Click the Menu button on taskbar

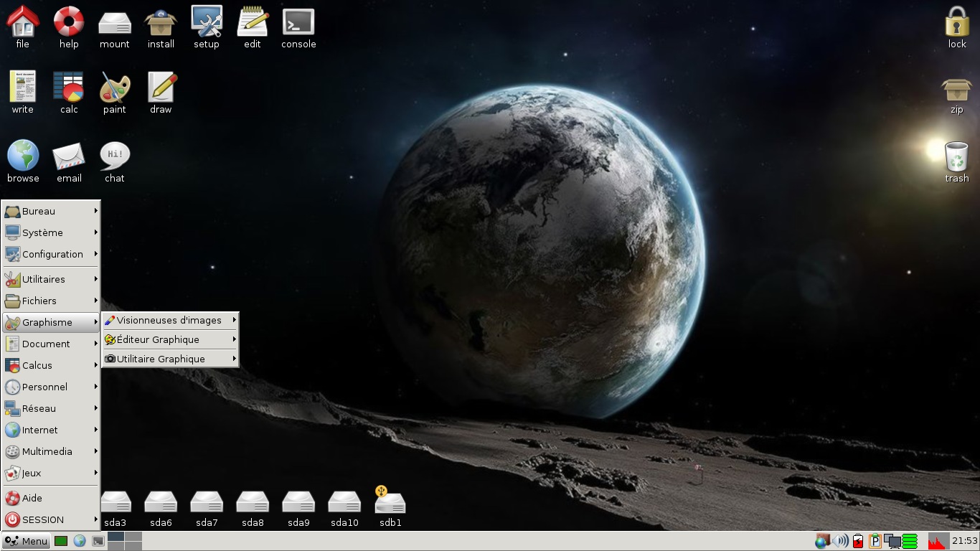pyautogui.click(x=26, y=541)
